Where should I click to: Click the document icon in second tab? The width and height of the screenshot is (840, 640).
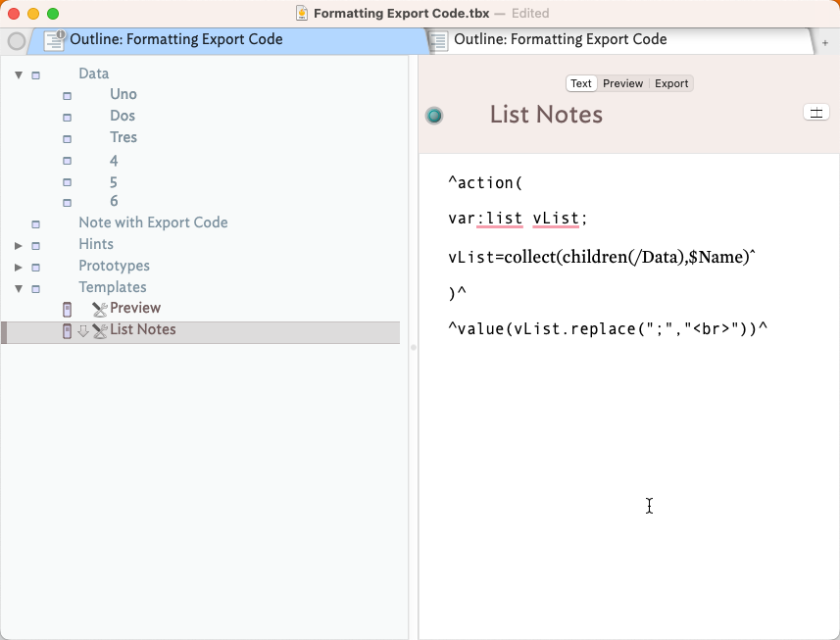[x=440, y=40]
